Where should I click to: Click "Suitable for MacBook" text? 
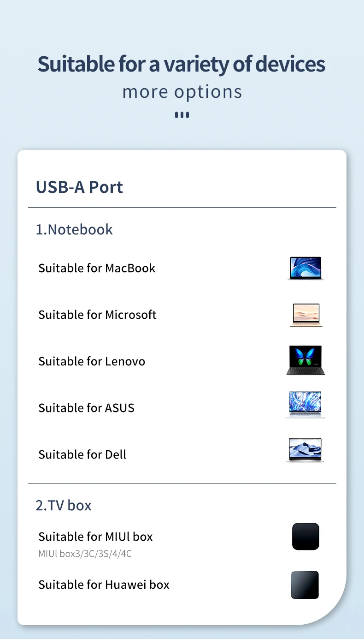pyautogui.click(x=97, y=268)
